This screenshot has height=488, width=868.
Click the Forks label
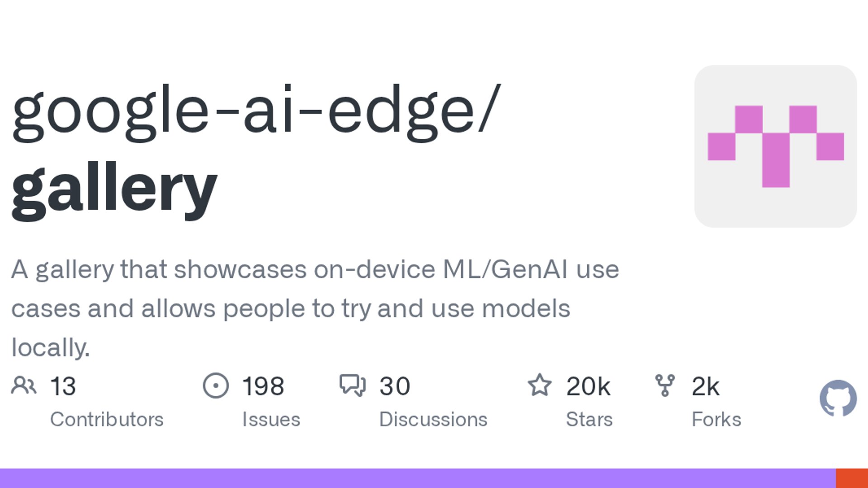point(716,419)
